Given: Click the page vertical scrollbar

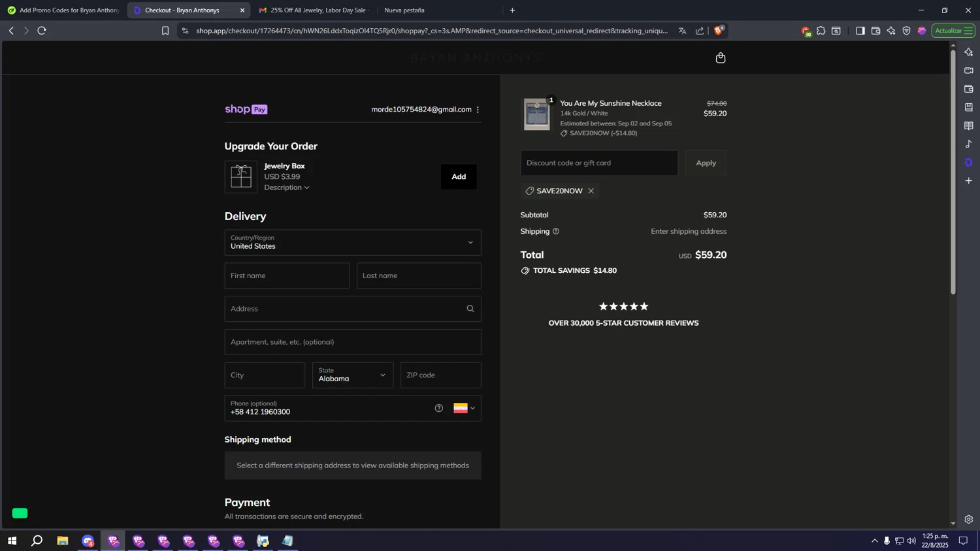Looking at the screenshot, I should coord(953,172).
